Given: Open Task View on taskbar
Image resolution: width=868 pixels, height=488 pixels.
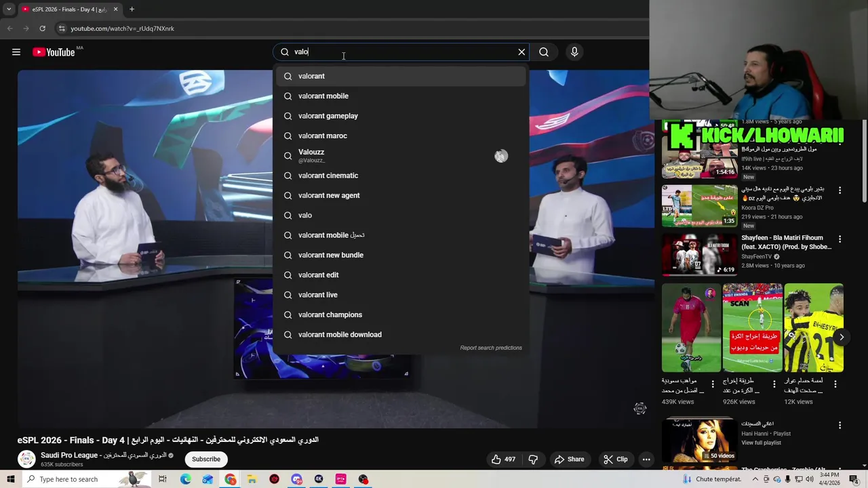Looking at the screenshot, I should pyautogui.click(x=163, y=479).
